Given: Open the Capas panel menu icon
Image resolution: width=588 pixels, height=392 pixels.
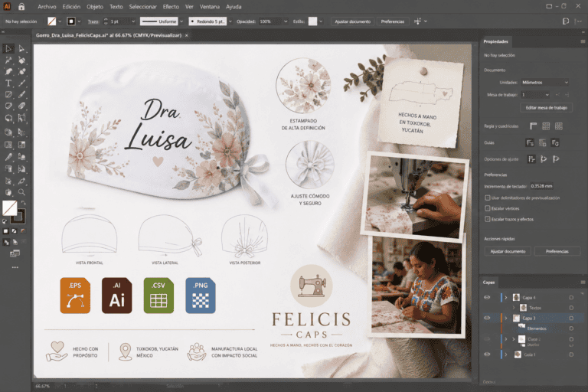Looking at the screenshot, I should (583, 282).
